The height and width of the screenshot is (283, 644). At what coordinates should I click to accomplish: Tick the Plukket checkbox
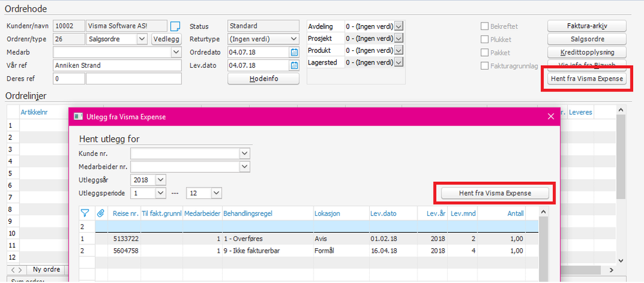point(485,40)
